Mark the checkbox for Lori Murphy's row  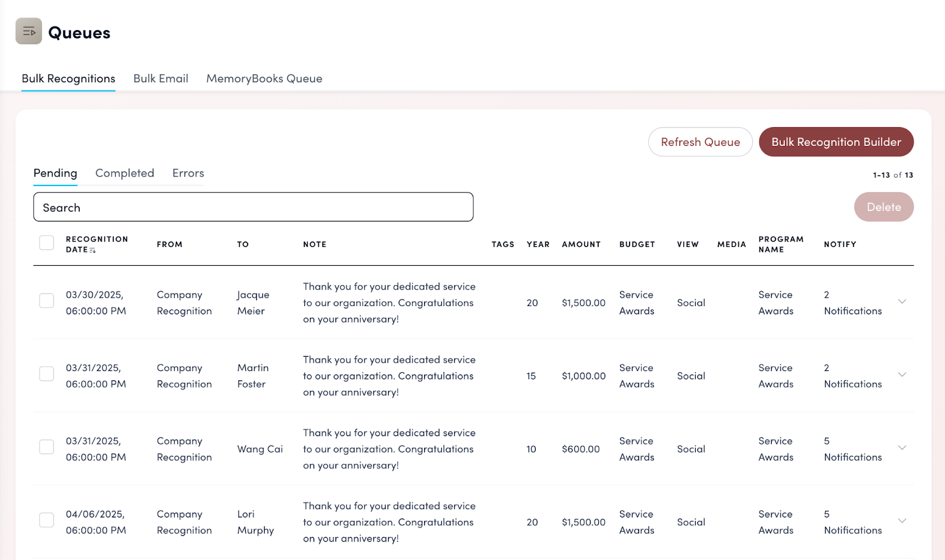point(47,520)
